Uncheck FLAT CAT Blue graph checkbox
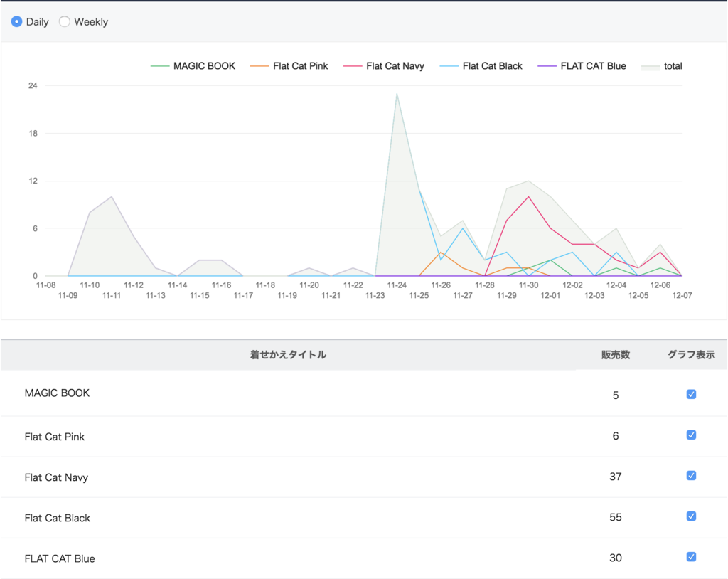 pos(691,557)
